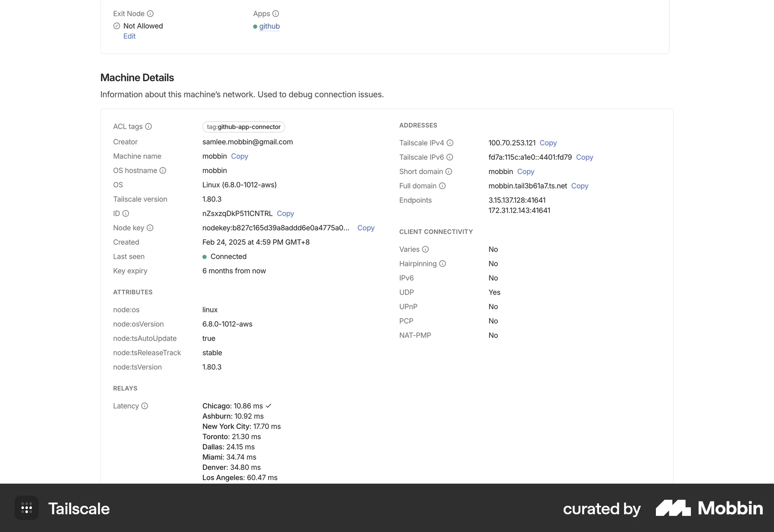Open the github app link
Viewport: 774px width, 532px height.
269,26
